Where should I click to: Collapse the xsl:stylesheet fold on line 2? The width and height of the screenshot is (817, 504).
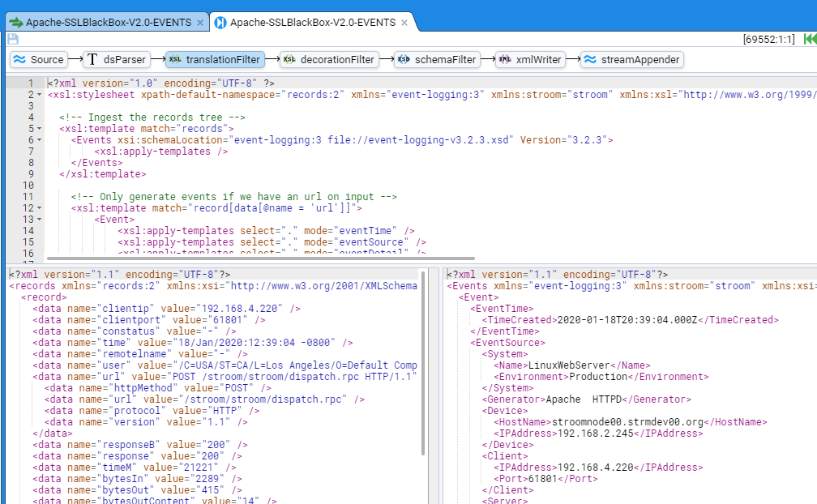pyautogui.click(x=40, y=95)
